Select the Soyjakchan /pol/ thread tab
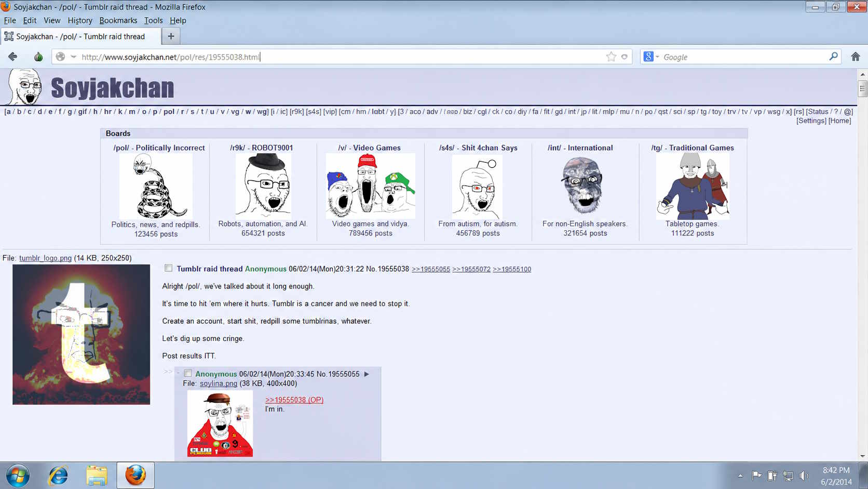The height and width of the screenshot is (489, 868). 80,36
